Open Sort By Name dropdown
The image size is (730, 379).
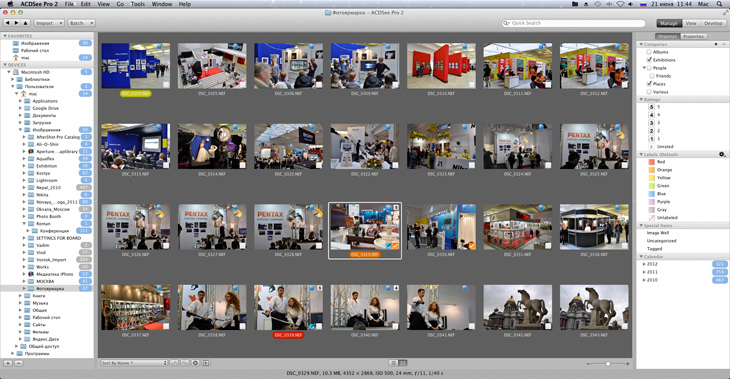click(134, 363)
